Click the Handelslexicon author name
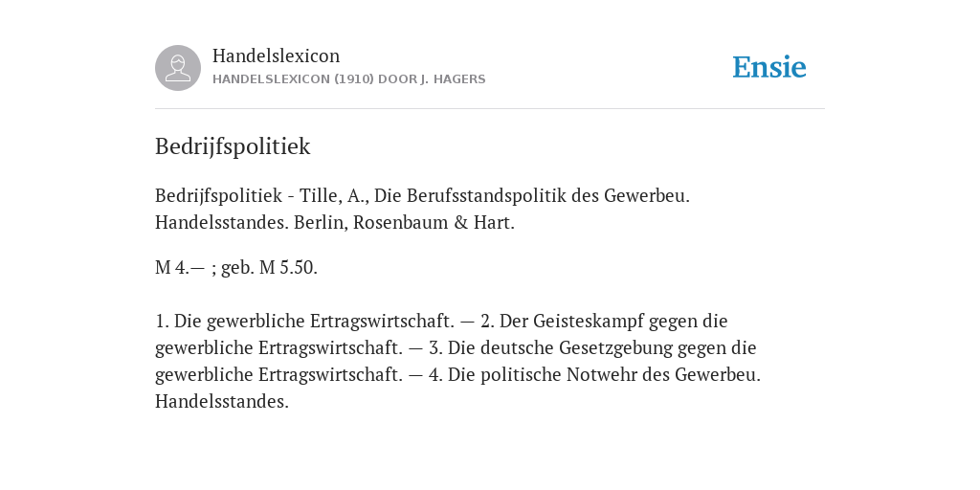Viewport: 980px width, 490px height. [277, 56]
